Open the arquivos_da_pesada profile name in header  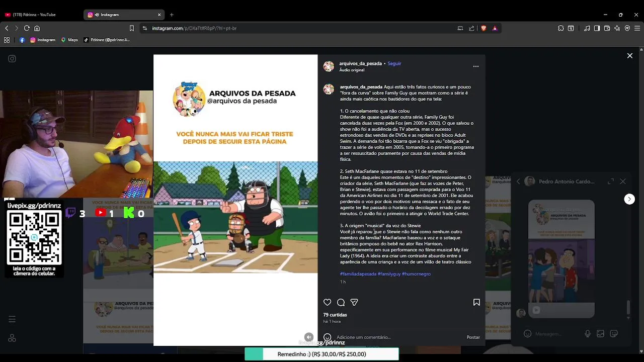[x=360, y=63]
